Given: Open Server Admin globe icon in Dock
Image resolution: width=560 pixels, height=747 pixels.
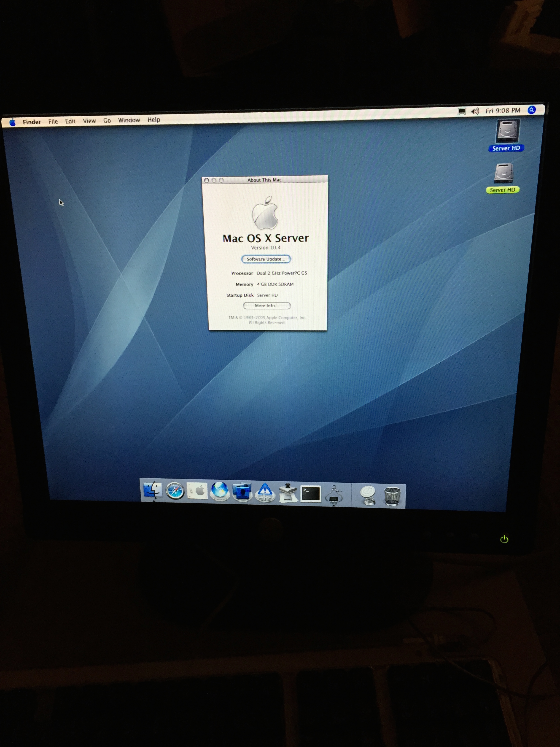Looking at the screenshot, I should click(220, 491).
